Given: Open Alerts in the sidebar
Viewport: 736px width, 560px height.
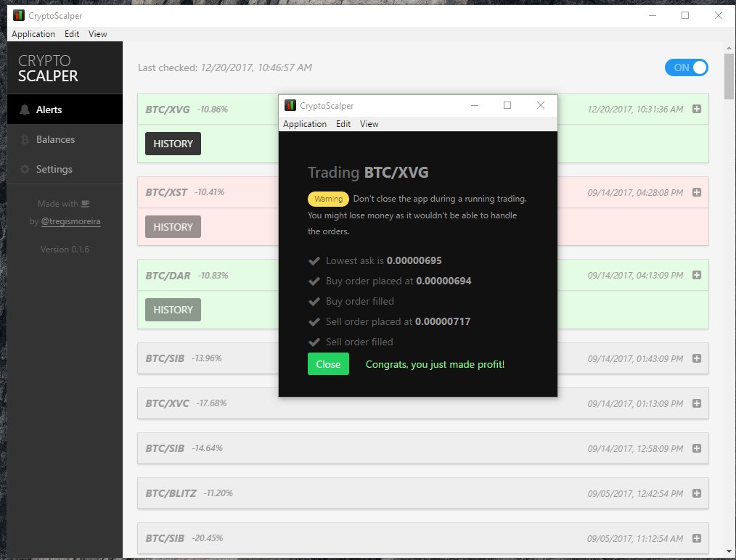Looking at the screenshot, I should (65, 110).
